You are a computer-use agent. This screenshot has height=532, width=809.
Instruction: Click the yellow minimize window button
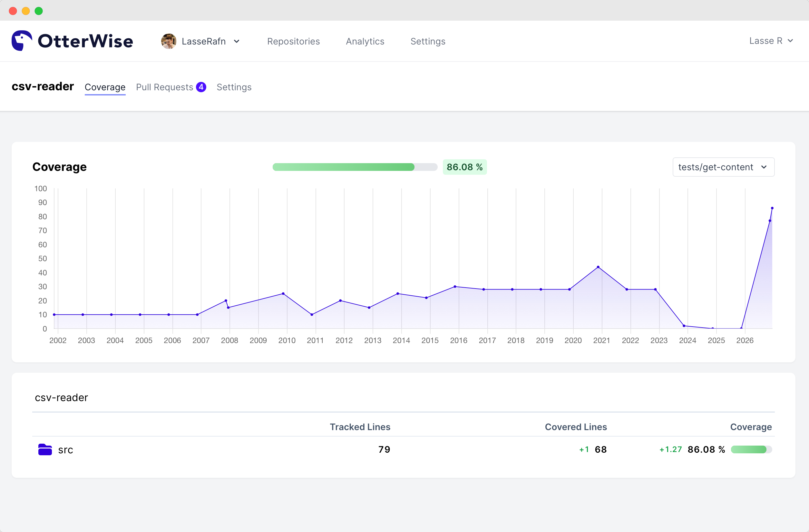[x=26, y=11]
